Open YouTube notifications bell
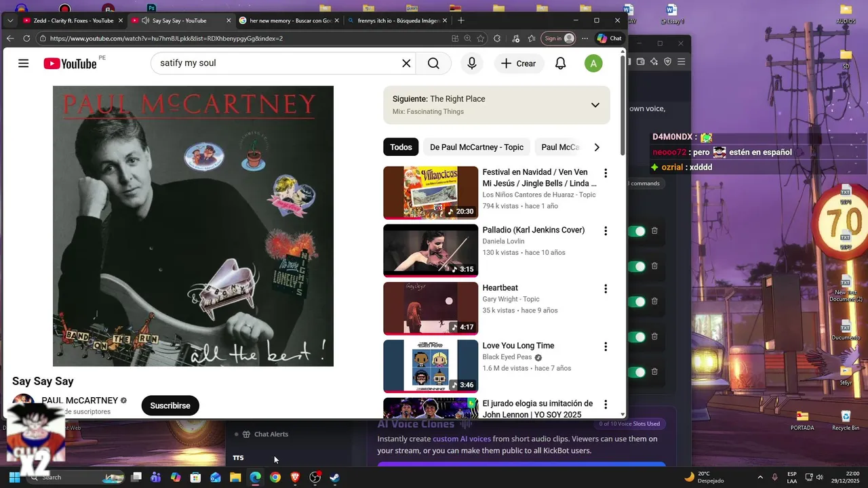The width and height of the screenshot is (868, 488). coord(561,64)
